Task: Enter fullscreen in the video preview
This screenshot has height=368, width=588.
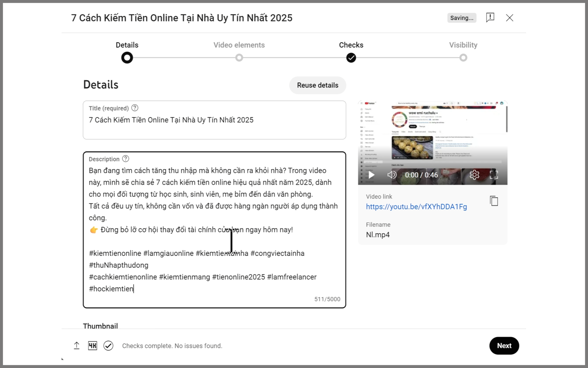Action: (494, 175)
